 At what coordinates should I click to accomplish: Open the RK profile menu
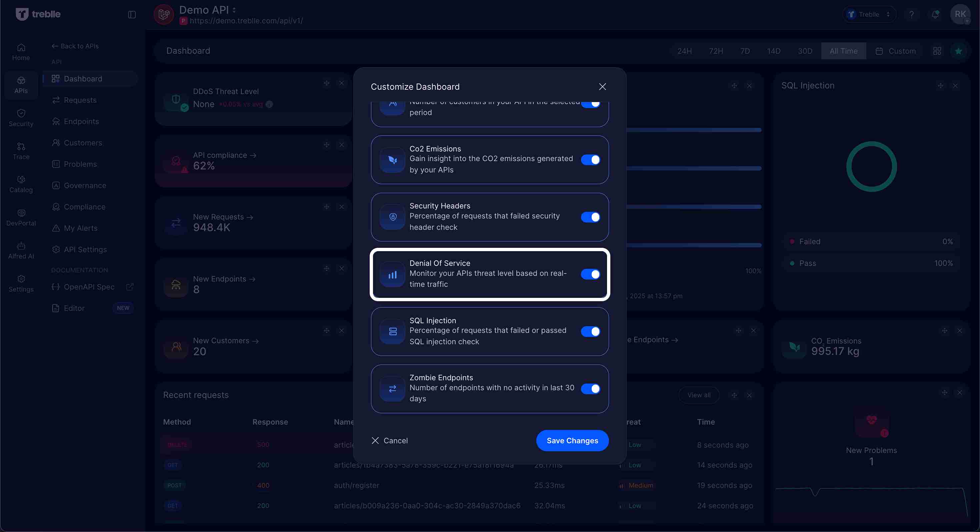(x=961, y=14)
